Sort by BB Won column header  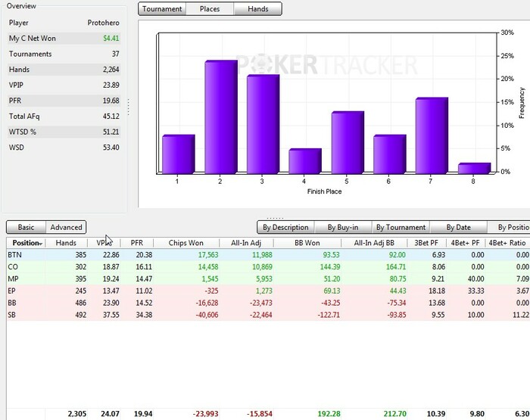click(307, 243)
